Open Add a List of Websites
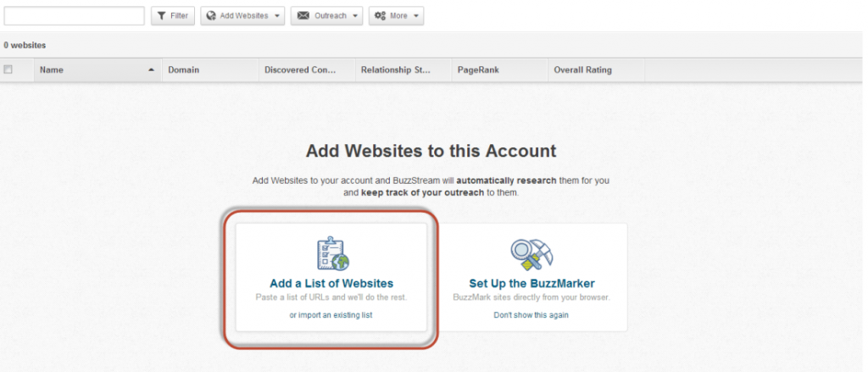Image resolution: width=868 pixels, height=372 pixels. [x=331, y=283]
